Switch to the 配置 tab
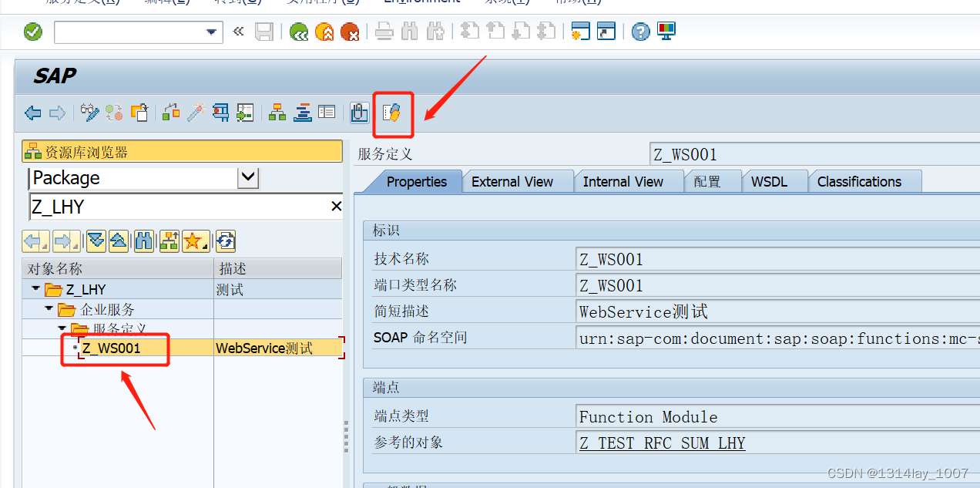980x488 pixels. [x=707, y=181]
